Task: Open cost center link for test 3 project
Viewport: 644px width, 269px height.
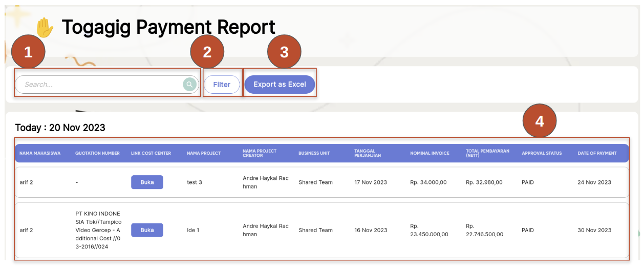Action: tap(147, 182)
